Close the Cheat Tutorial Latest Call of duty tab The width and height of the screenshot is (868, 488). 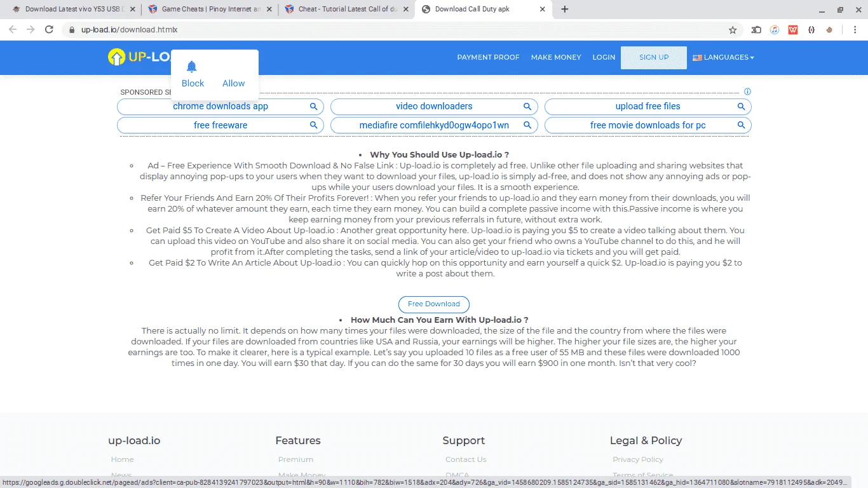click(x=405, y=10)
